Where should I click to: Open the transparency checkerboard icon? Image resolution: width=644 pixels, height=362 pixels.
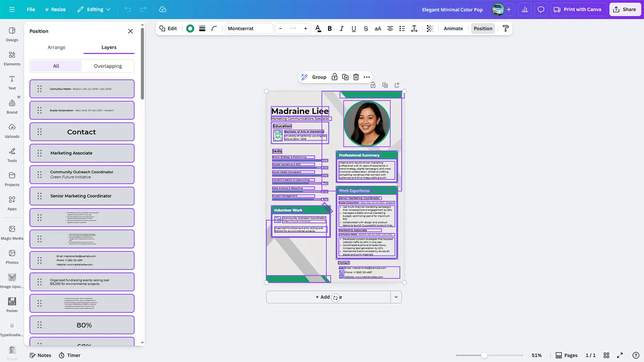coord(430,29)
